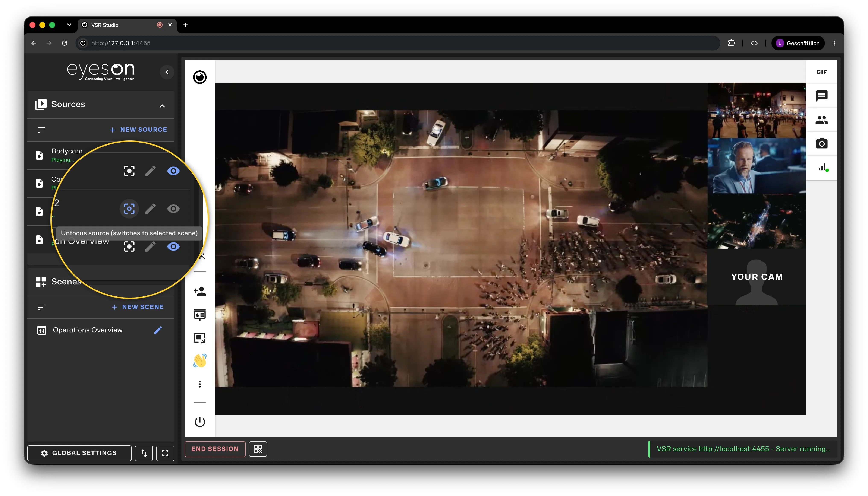The height and width of the screenshot is (496, 868).
Task: Show the QR code
Action: [x=258, y=449]
